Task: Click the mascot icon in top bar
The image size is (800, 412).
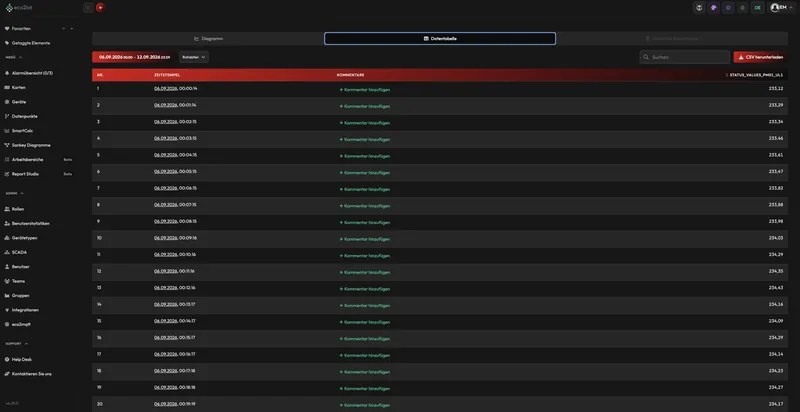Action: [699, 8]
